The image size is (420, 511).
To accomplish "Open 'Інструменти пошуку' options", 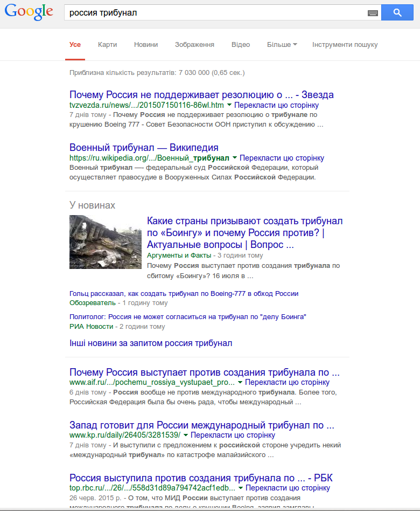I will pos(345,45).
